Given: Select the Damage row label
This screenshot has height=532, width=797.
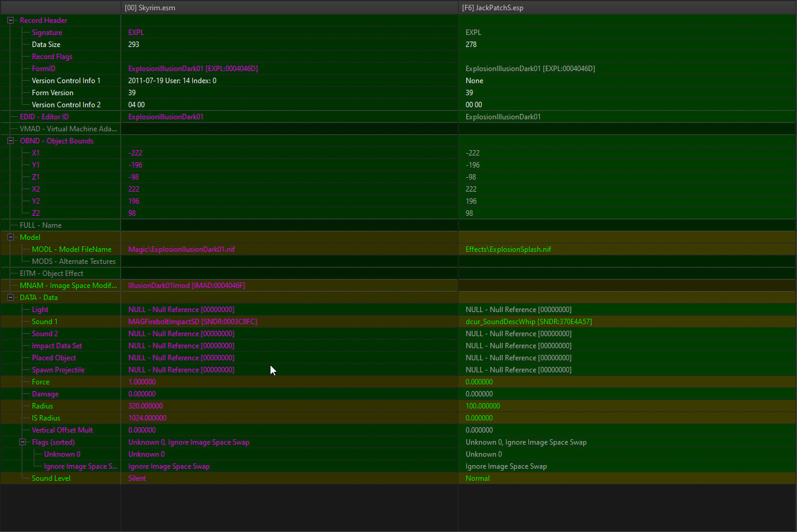Looking at the screenshot, I should pyautogui.click(x=45, y=394).
